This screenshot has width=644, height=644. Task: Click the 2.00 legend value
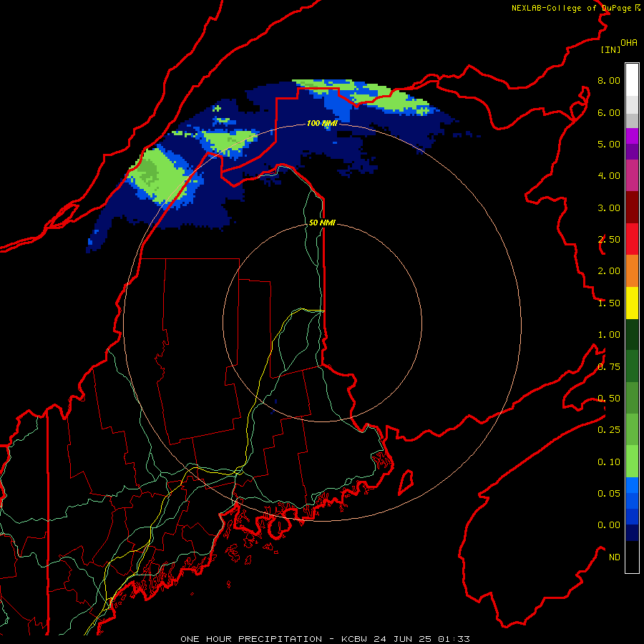pyautogui.click(x=609, y=271)
